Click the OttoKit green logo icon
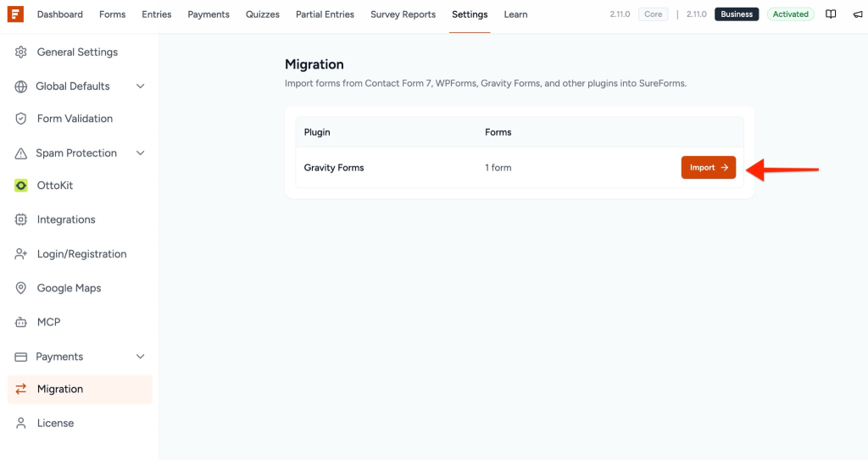This screenshot has height=460, width=868. point(21,186)
